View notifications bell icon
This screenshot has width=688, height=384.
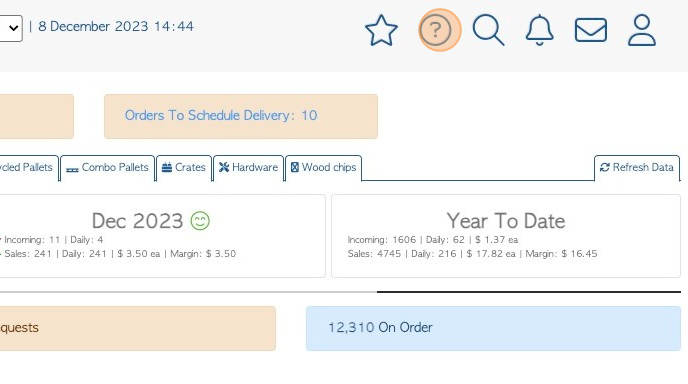pos(539,30)
